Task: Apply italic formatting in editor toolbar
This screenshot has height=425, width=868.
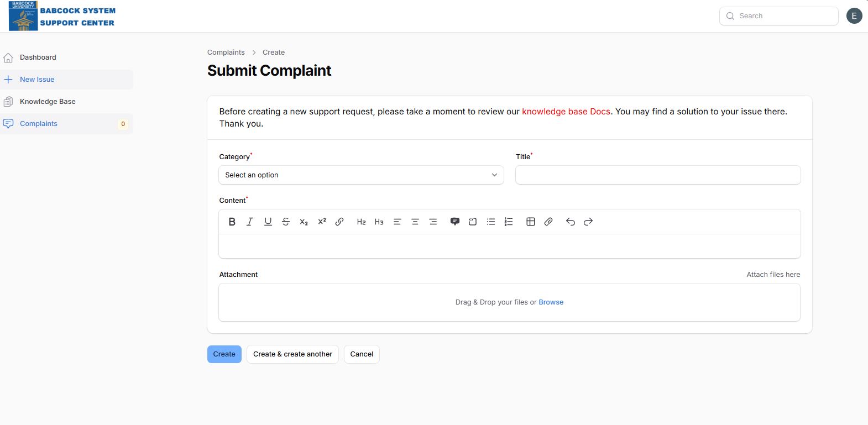Action: 250,222
